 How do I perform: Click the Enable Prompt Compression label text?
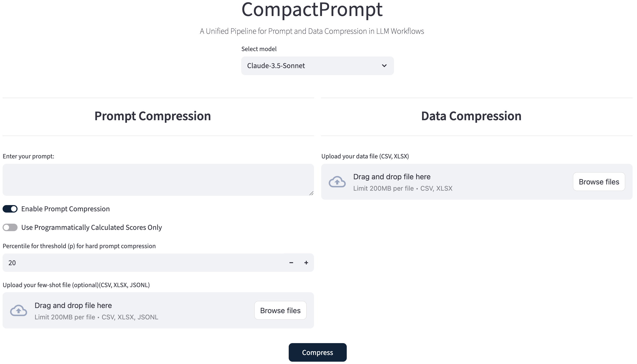click(66, 209)
